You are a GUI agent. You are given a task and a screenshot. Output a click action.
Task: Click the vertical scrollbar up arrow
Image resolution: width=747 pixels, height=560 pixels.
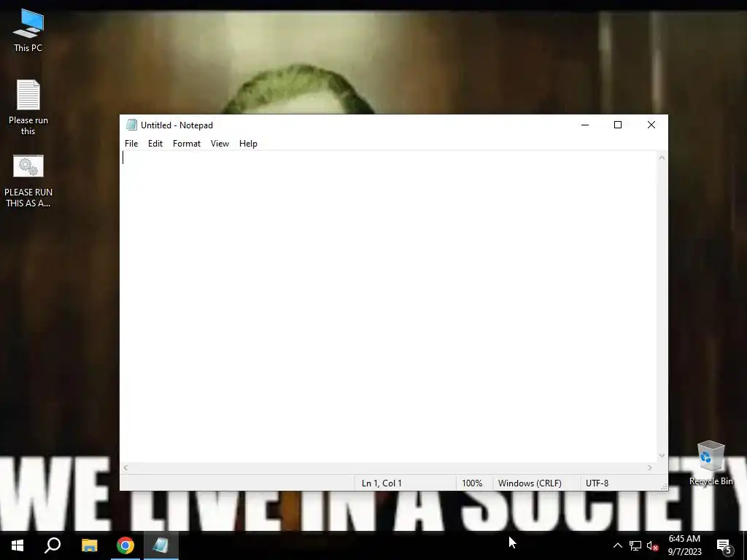662,157
